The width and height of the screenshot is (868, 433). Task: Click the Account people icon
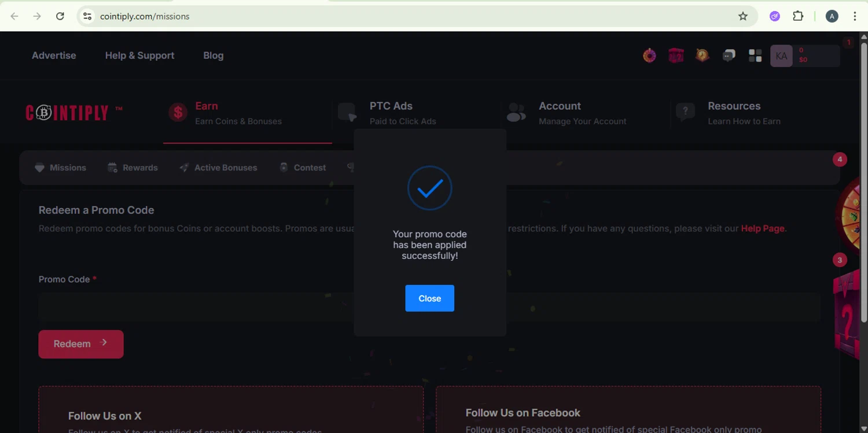pos(516,112)
